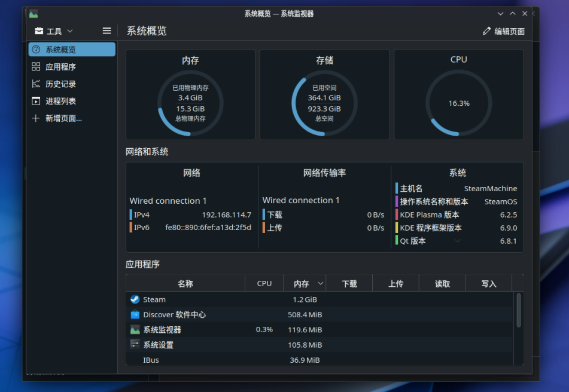Click the 存储 usage ring chart
Image resolution: width=569 pixels, height=392 pixels.
point(324,103)
